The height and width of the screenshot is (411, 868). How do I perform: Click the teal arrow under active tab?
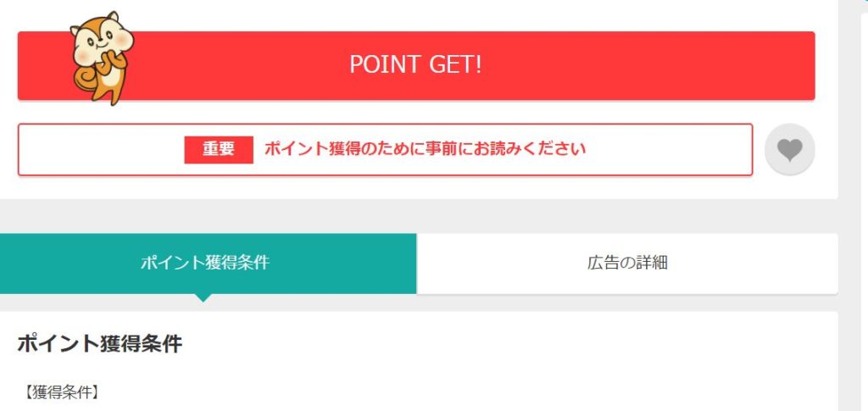203,297
